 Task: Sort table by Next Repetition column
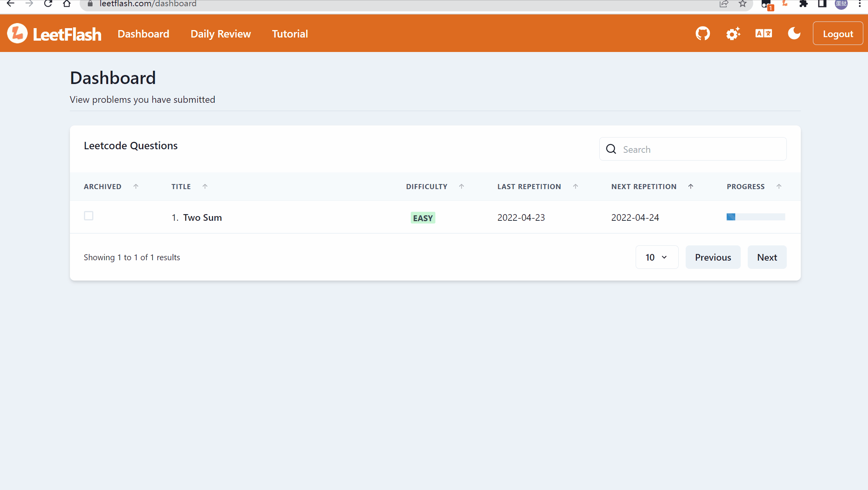tap(691, 186)
